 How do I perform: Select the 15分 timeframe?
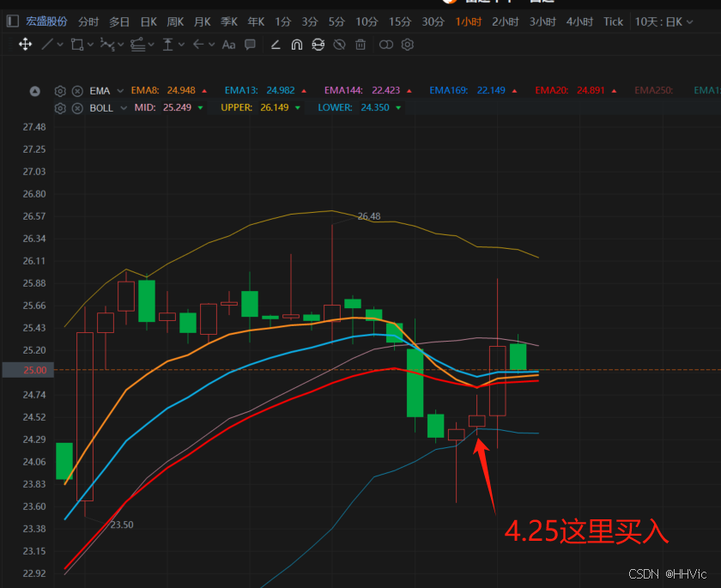pyautogui.click(x=400, y=21)
